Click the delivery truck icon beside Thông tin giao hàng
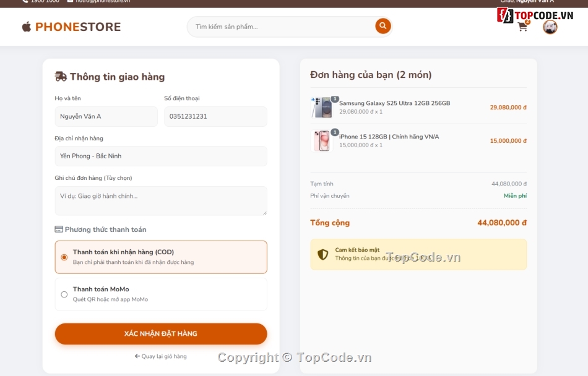The height and width of the screenshot is (376, 588). pyautogui.click(x=60, y=75)
